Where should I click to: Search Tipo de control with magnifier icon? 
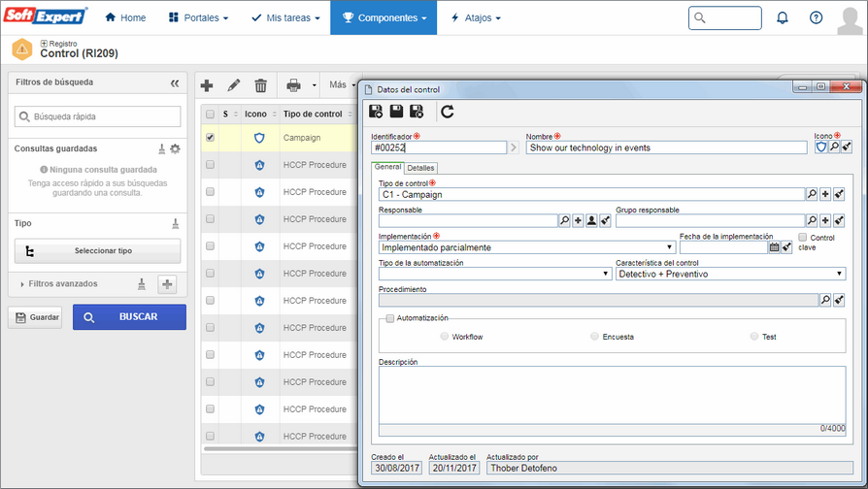(812, 194)
